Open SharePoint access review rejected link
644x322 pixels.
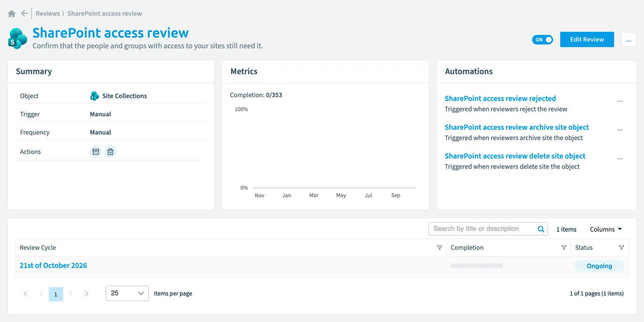click(500, 99)
